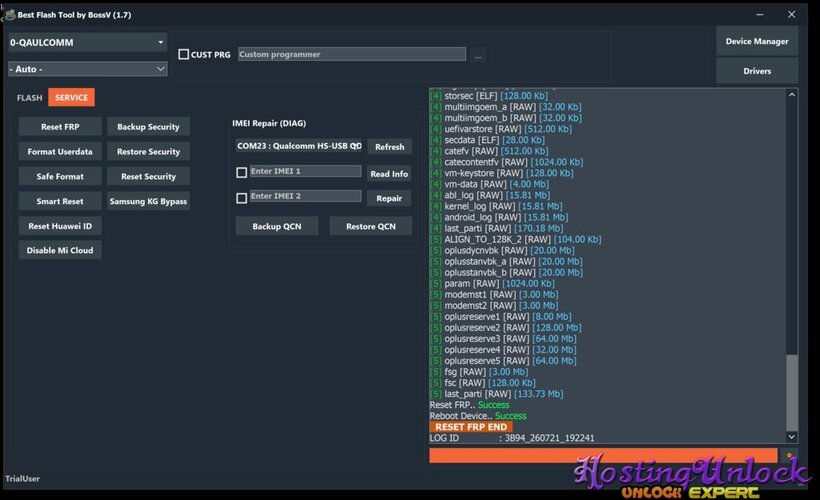Click Backup Security button
This screenshot has width=820, height=500.
point(149,127)
